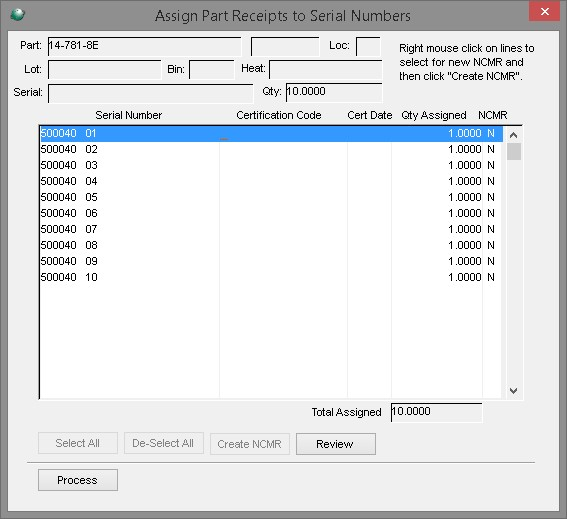Click the Lot input field
Viewport: 567px width, 519px height.
[104, 69]
